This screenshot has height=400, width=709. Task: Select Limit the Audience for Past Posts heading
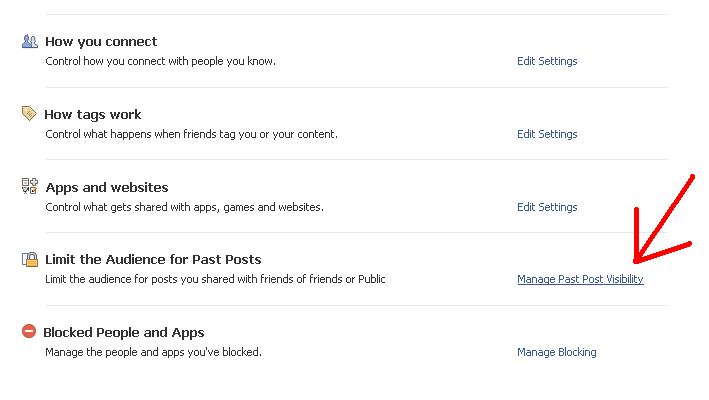coord(153,259)
